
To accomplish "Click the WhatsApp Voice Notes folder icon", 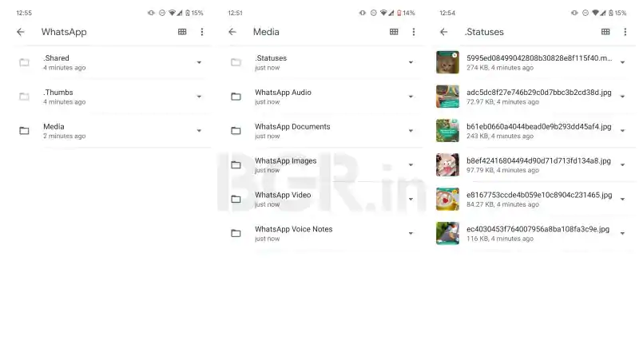I will 236,233.
